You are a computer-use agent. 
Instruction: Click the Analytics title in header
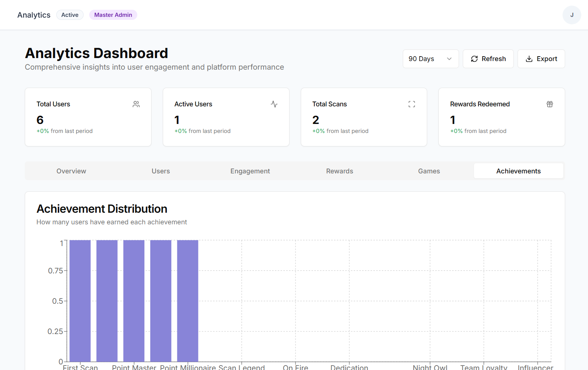pyautogui.click(x=34, y=15)
